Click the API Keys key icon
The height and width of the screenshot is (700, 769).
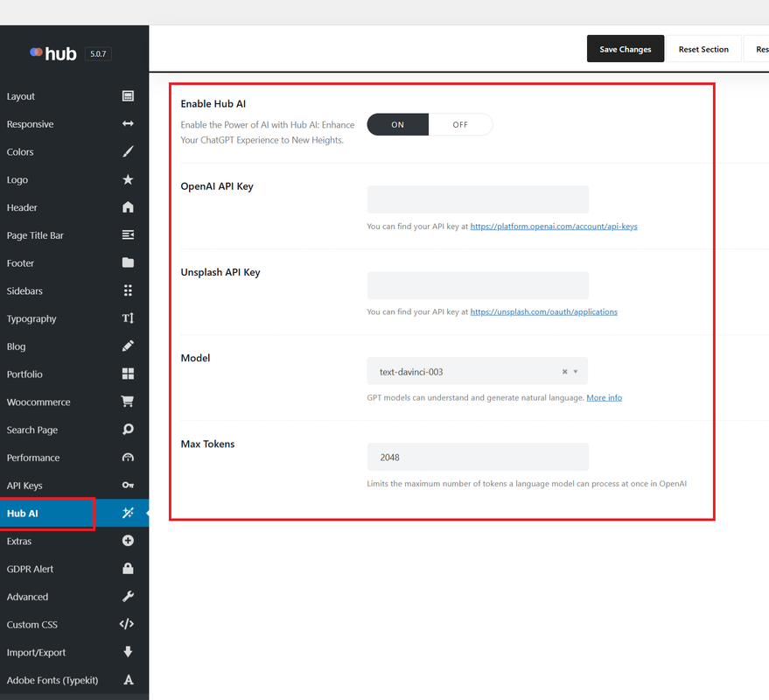tap(128, 485)
